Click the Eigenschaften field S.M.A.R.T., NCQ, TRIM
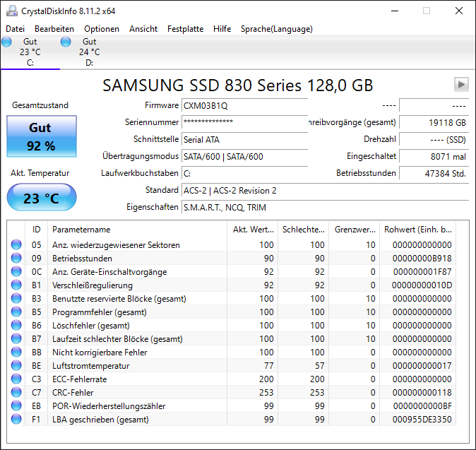The height and width of the screenshot is (450, 476). [325, 208]
